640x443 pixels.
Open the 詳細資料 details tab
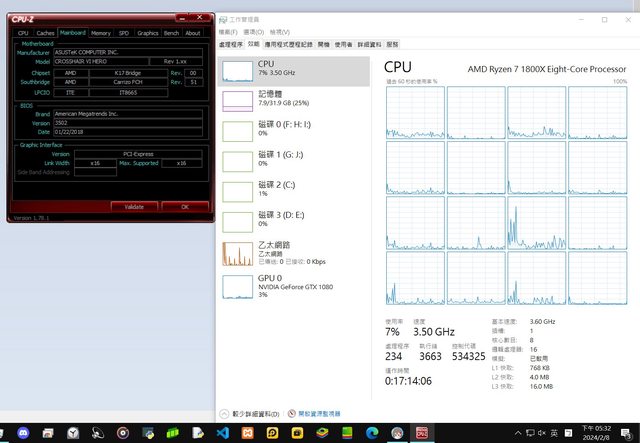[x=369, y=45]
